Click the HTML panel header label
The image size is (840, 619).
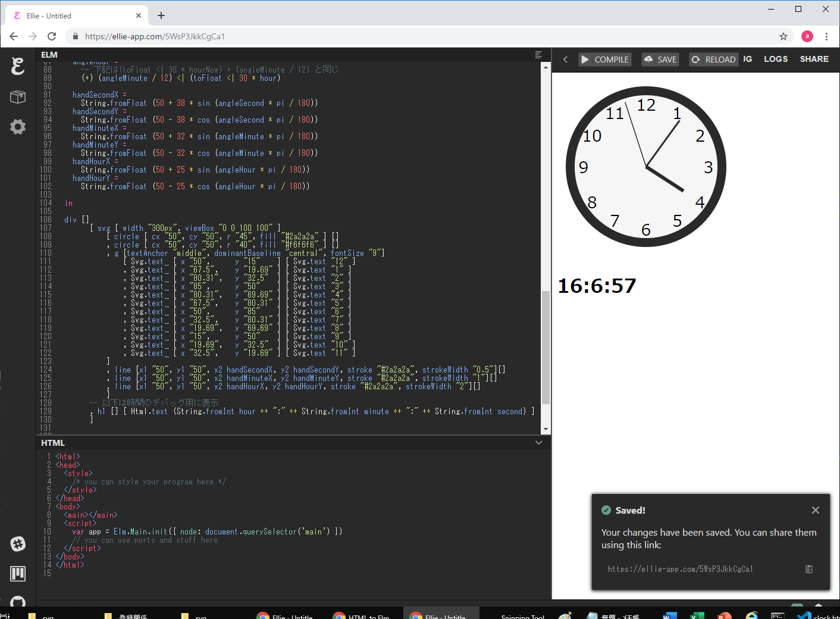pyautogui.click(x=53, y=443)
